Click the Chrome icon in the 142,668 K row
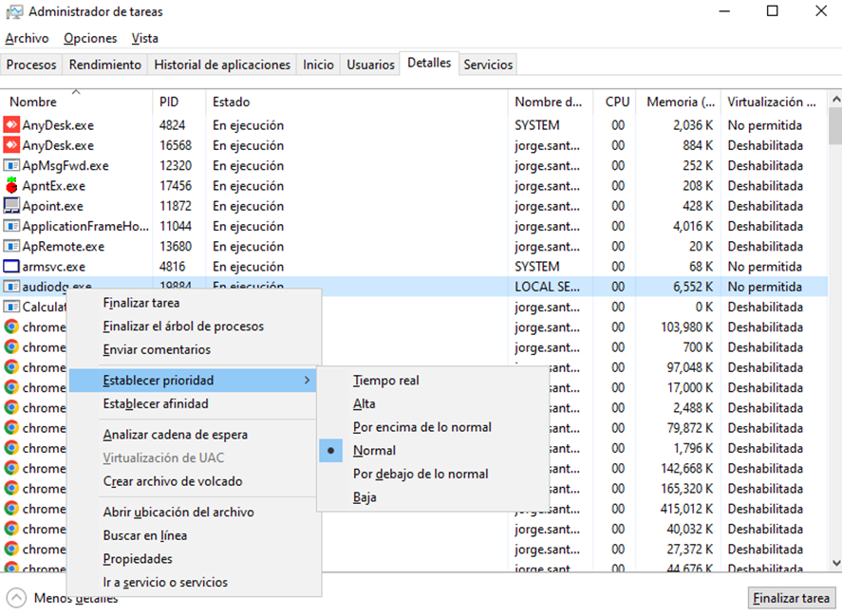842x616 pixels. click(11, 468)
